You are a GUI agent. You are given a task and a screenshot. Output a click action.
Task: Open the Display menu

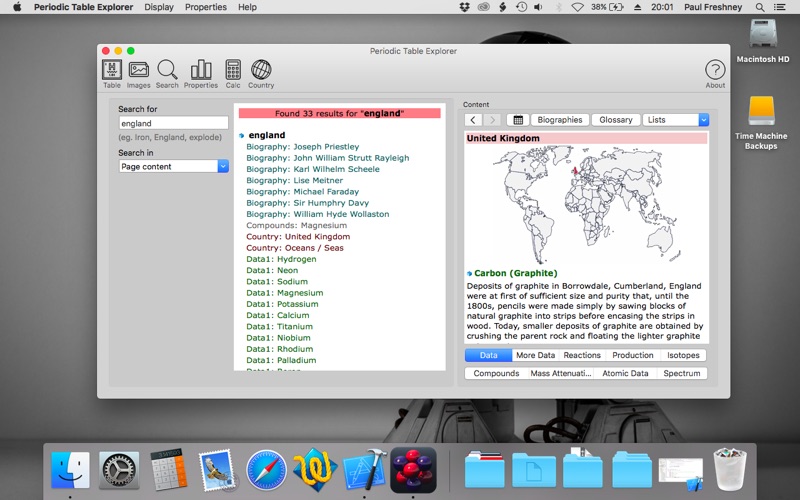(x=159, y=7)
